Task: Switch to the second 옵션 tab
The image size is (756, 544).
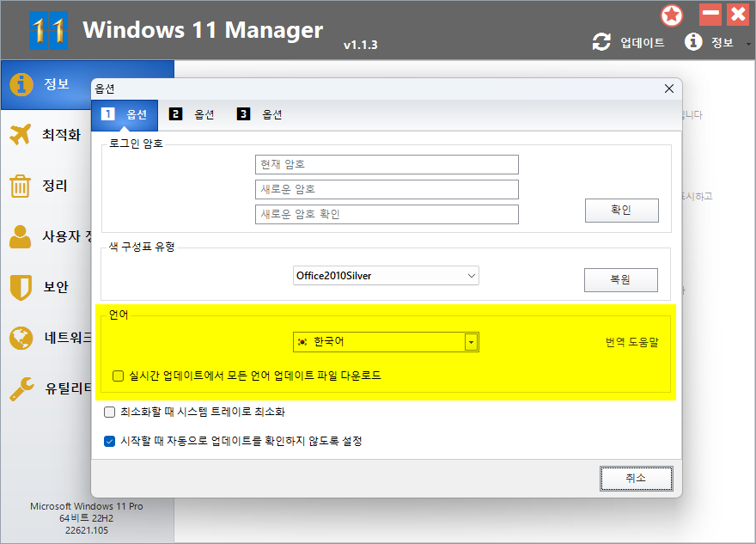Action: click(192, 114)
